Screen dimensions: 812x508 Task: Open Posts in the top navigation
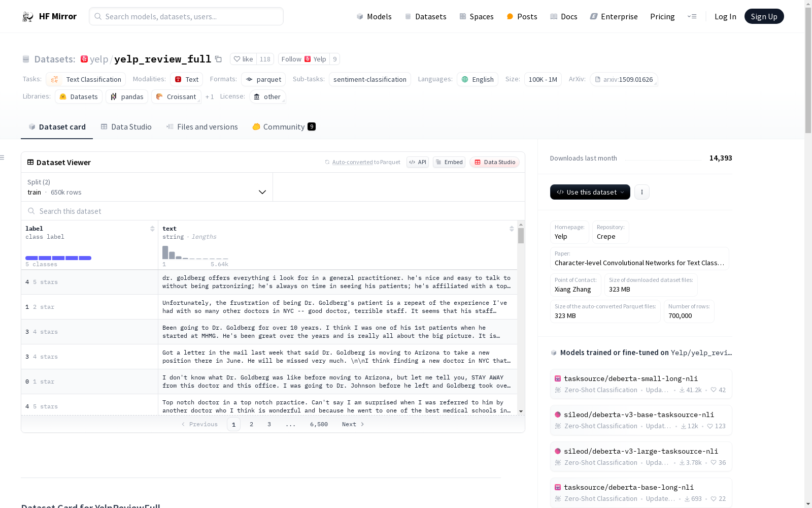click(522, 16)
